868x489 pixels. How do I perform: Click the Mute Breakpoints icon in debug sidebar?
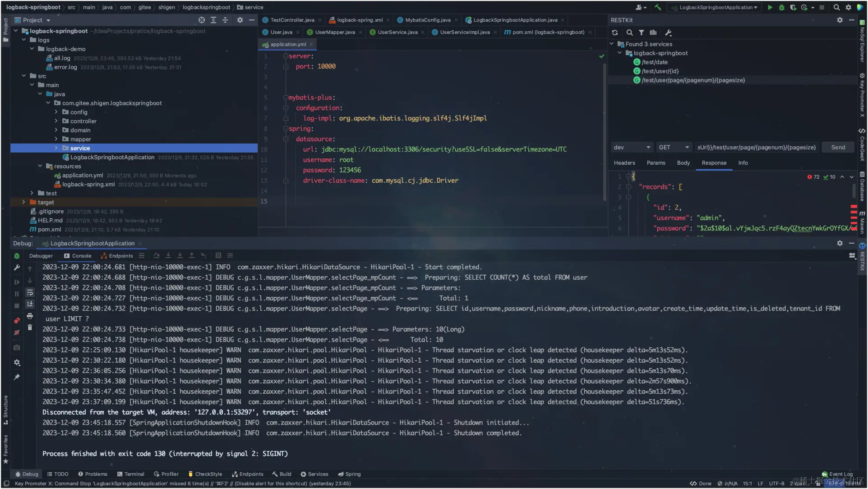point(17,332)
